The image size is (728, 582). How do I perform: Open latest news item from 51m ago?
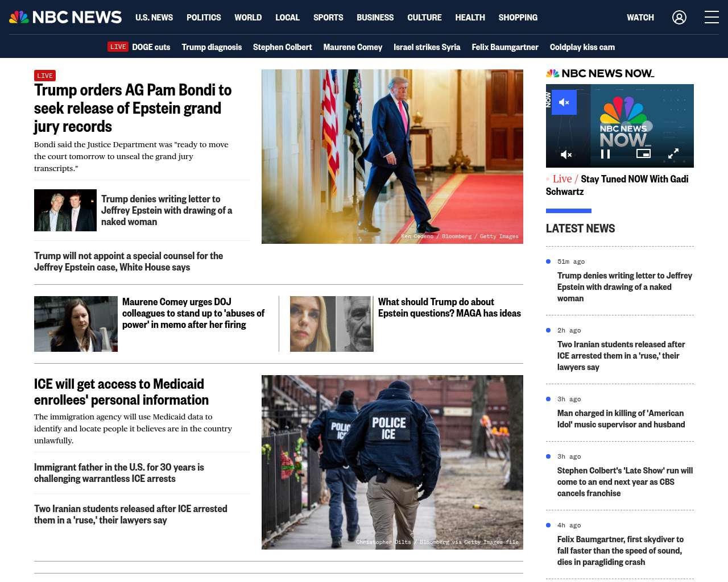point(624,287)
